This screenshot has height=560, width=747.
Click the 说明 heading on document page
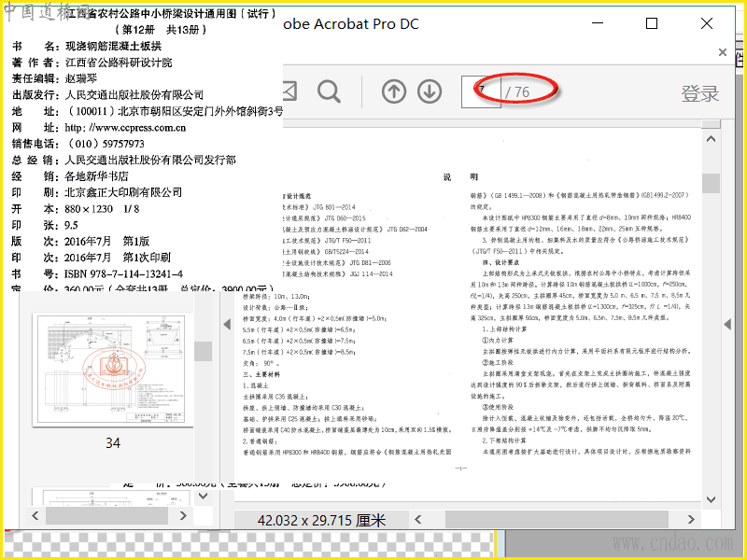[x=460, y=177]
